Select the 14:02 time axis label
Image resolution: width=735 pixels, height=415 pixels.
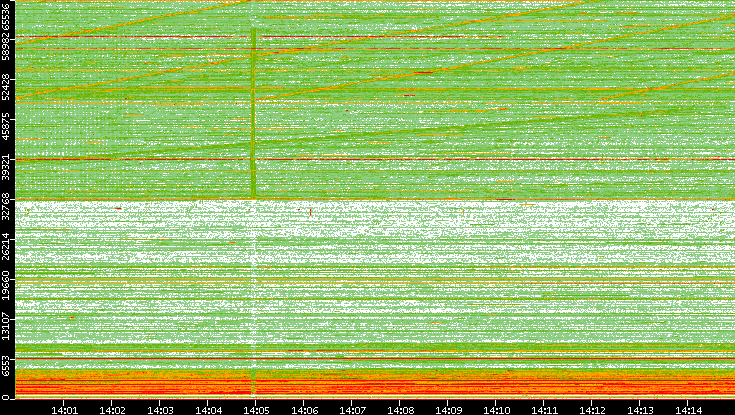coord(112,410)
